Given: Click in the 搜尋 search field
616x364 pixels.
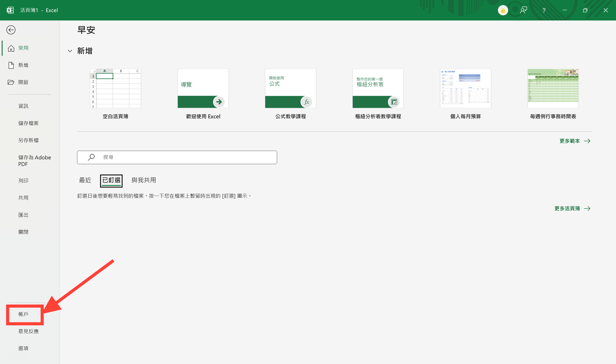Looking at the screenshot, I should tap(185, 157).
